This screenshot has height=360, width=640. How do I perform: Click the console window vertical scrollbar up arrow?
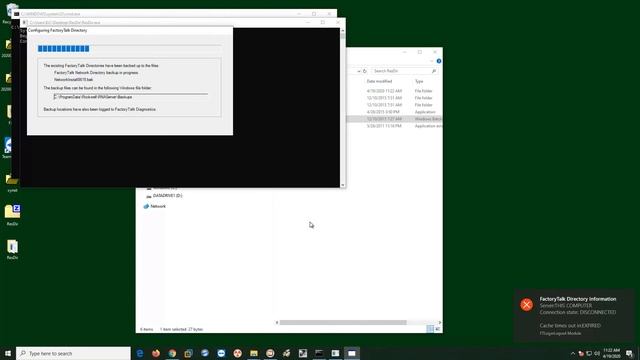point(342,31)
